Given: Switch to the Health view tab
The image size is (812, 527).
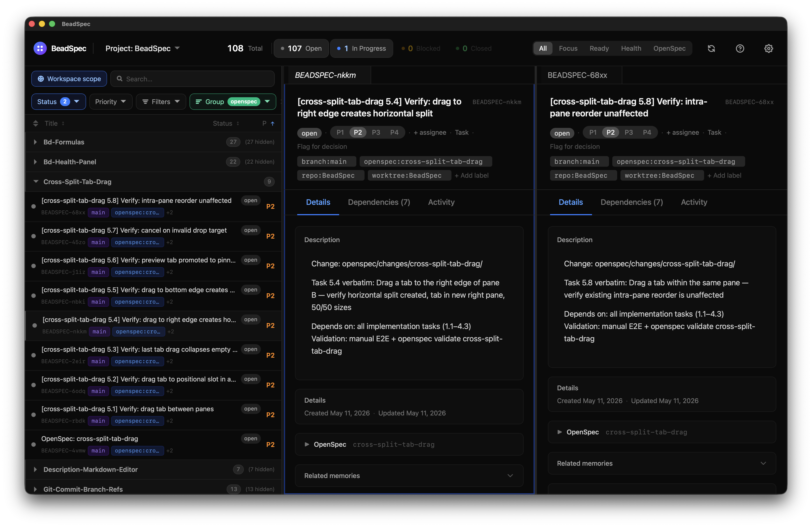Looking at the screenshot, I should pos(631,49).
